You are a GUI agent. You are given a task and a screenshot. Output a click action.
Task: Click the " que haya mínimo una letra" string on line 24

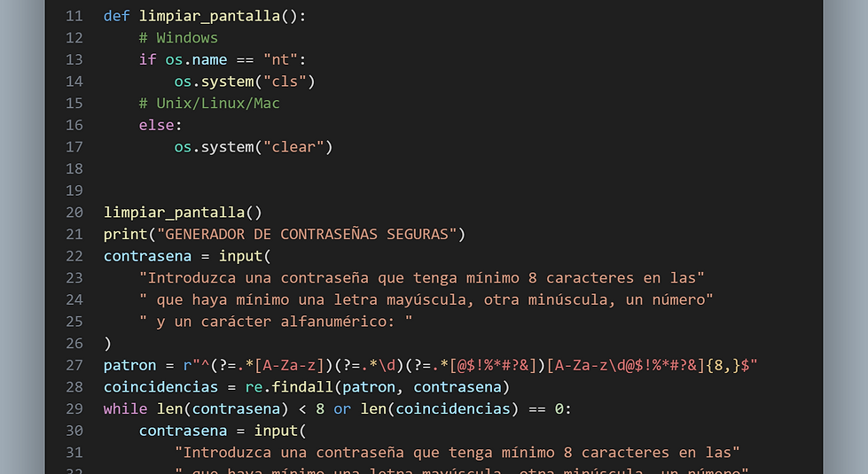pyautogui.click(x=426, y=299)
